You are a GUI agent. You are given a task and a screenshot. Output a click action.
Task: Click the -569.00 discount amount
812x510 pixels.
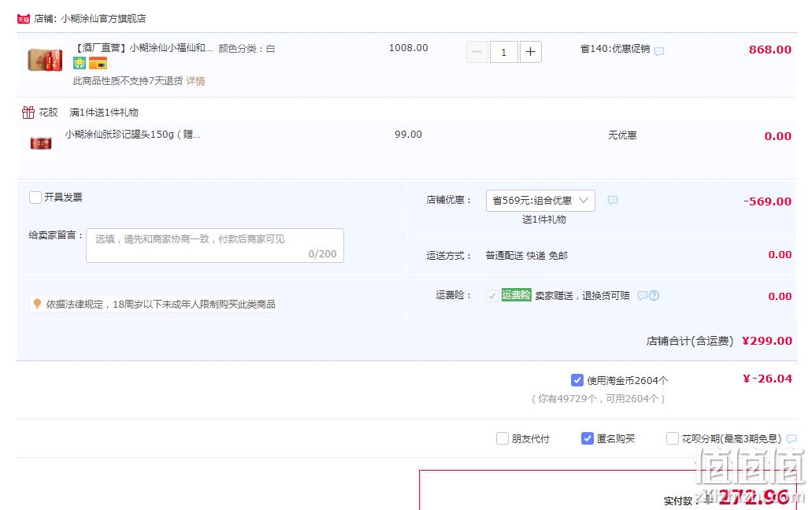[767, 201]
